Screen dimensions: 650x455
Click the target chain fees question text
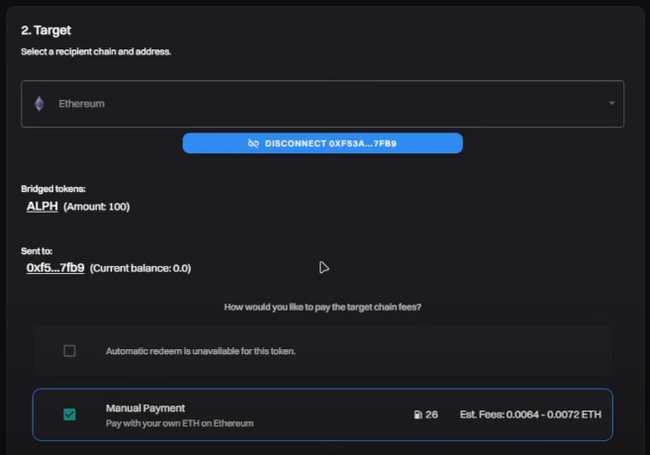click(x=323, y=307)
